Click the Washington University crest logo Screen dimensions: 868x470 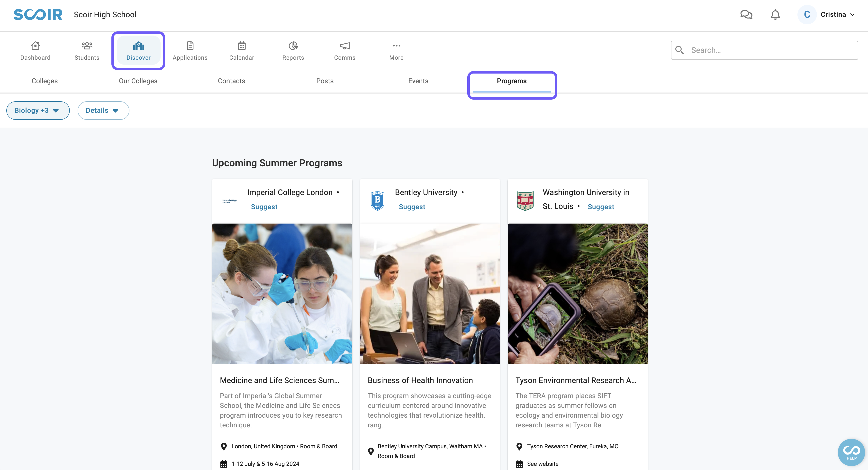tap(525, 201)
